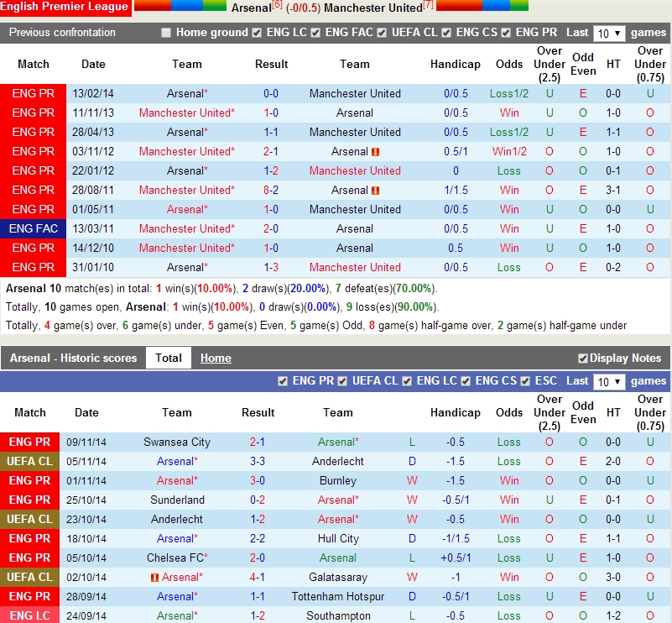The width and height of the screenshot is (672, 623).
Task: Click ENG FAC league tag on 13/03/11
Action: tap(33, 228)
